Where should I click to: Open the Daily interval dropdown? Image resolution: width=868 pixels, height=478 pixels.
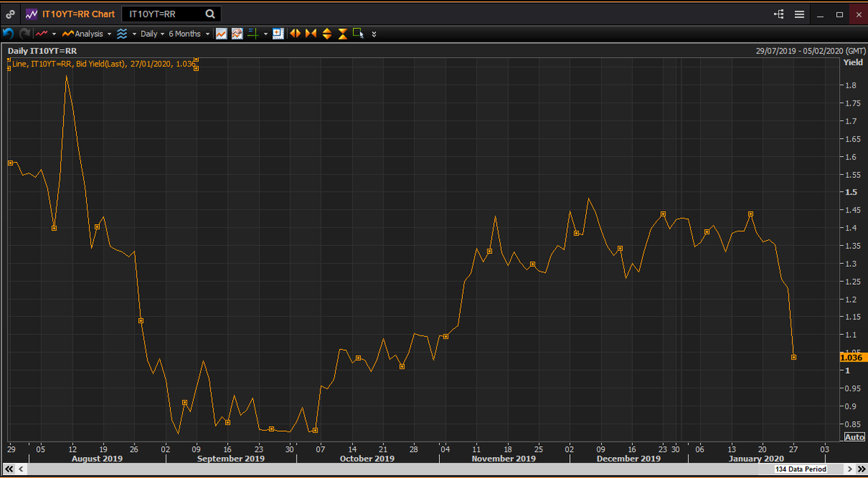click(150, 33)
